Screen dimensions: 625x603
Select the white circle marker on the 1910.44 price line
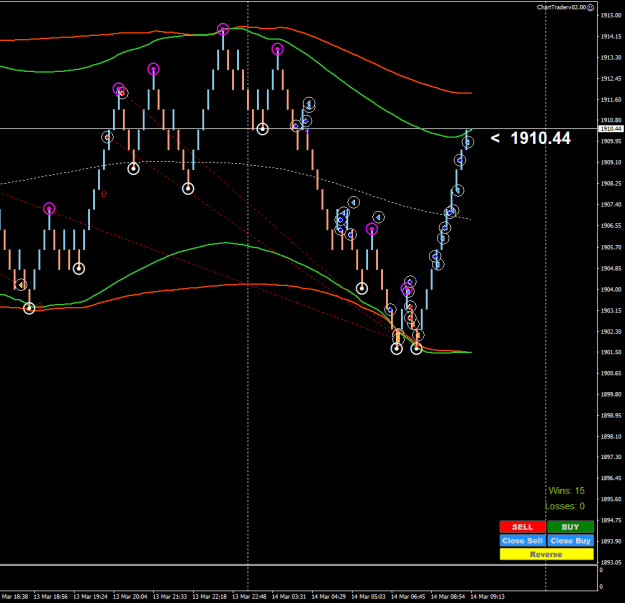click(x=262, y=129)
